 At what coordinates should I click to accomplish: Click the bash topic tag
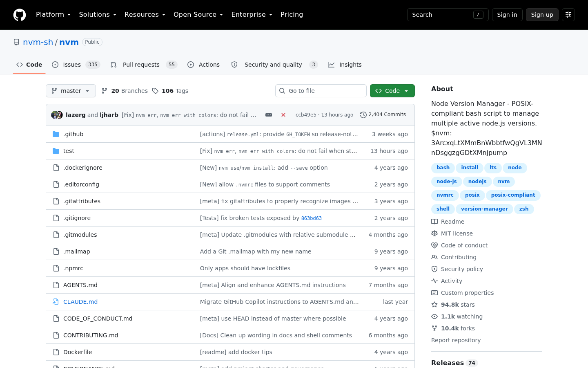443,168
